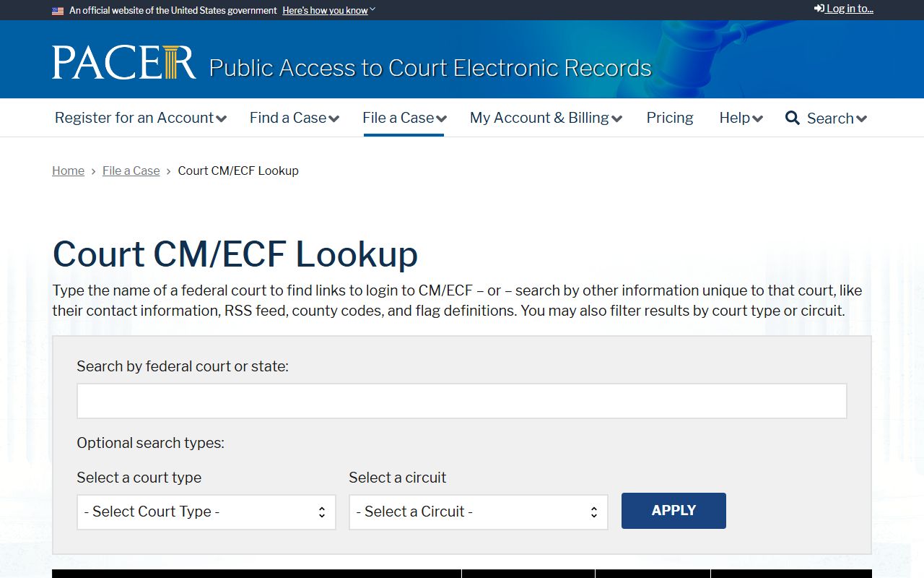The image size is (924, 578).
Task: Open the Select Court Type dropdown
Action: click(x=206, y=512)
